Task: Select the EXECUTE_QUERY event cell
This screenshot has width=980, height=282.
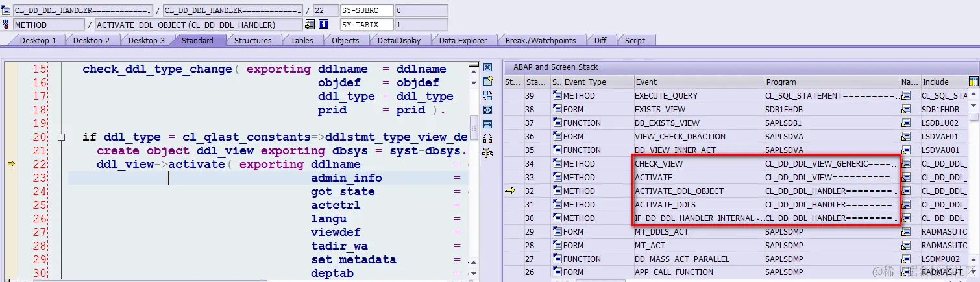Action: pyautogui.click(x=698, y=96)
